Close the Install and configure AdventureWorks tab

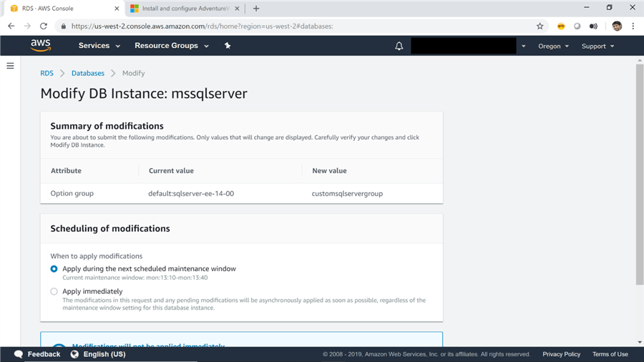(237, 8)
